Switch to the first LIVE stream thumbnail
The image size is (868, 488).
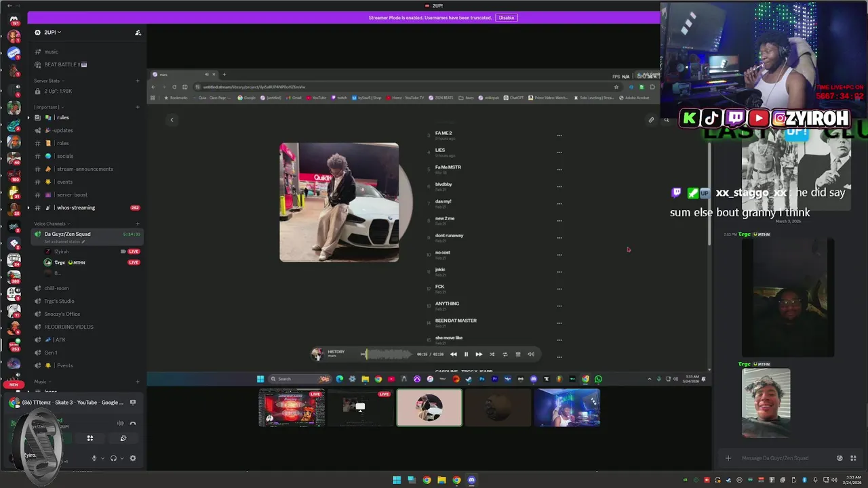(x=292, y=407)
